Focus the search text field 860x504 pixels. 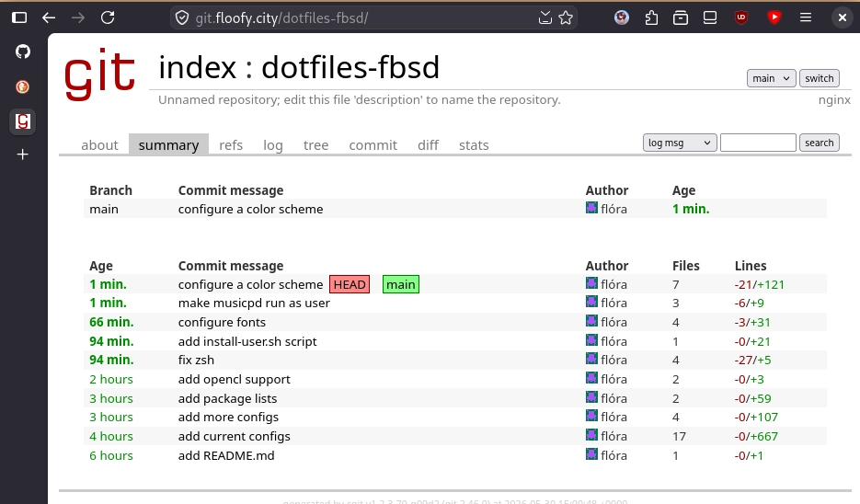[x=757, y=143]
